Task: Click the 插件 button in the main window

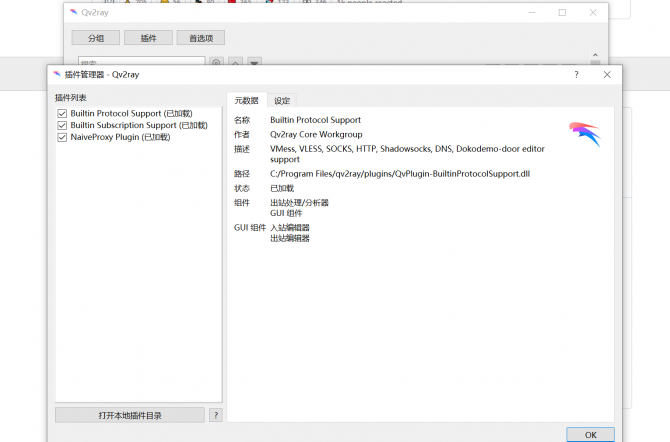Action: point(148,38)
